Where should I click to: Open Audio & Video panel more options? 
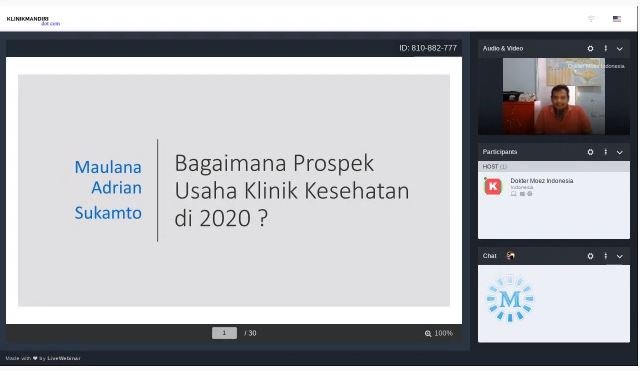[606, 49]
